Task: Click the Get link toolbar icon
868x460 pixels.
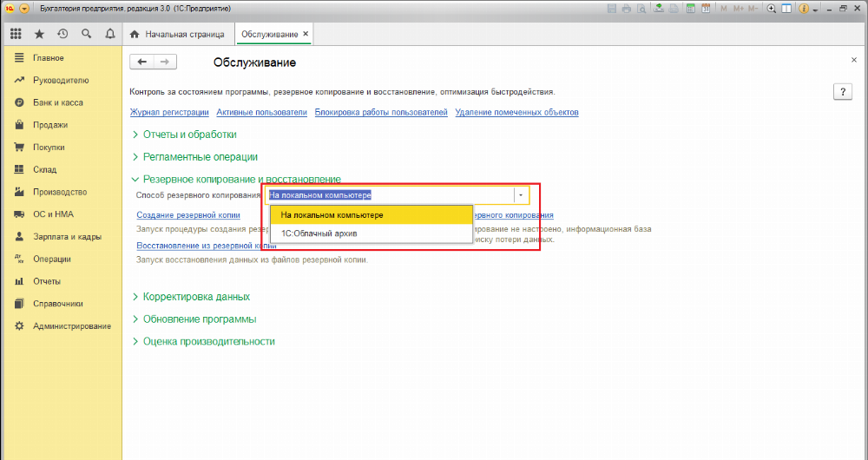Action: click(659, 9)
